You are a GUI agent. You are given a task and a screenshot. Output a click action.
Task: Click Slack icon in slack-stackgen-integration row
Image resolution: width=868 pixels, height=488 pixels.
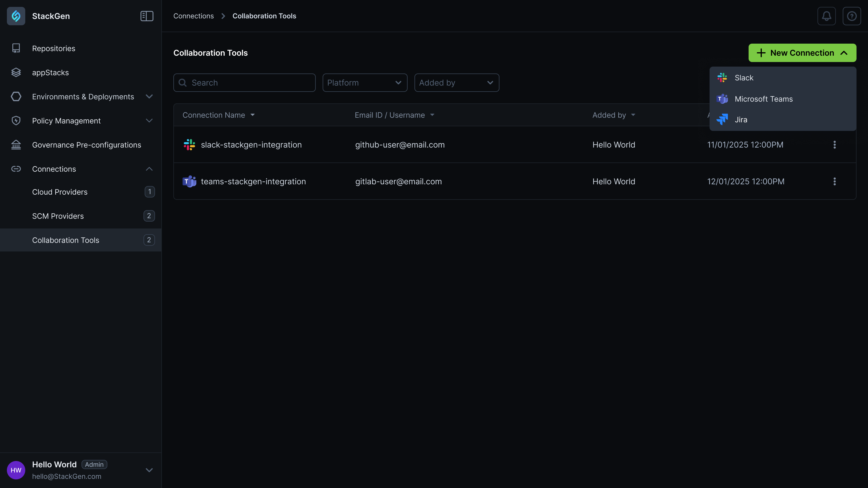(x=189, y=145)
